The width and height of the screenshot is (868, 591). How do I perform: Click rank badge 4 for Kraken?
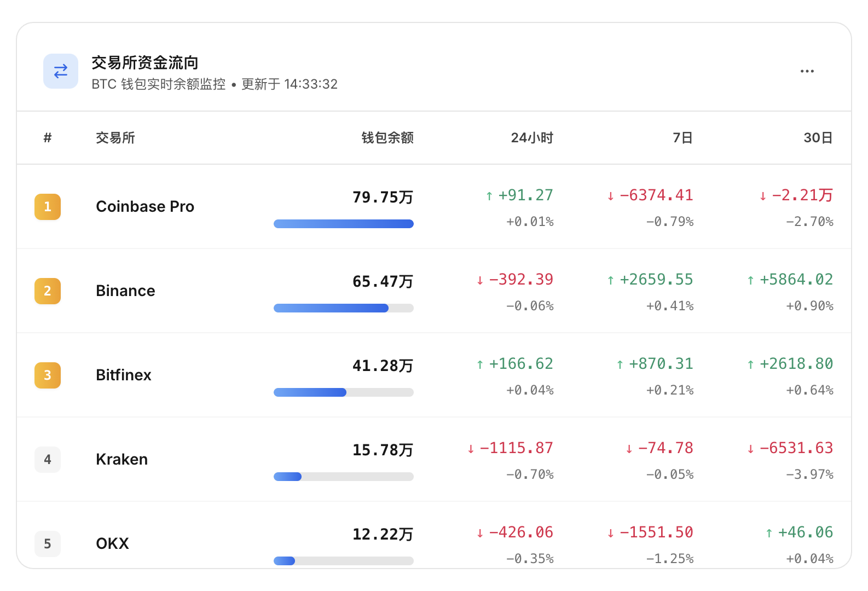click(48, 460)
